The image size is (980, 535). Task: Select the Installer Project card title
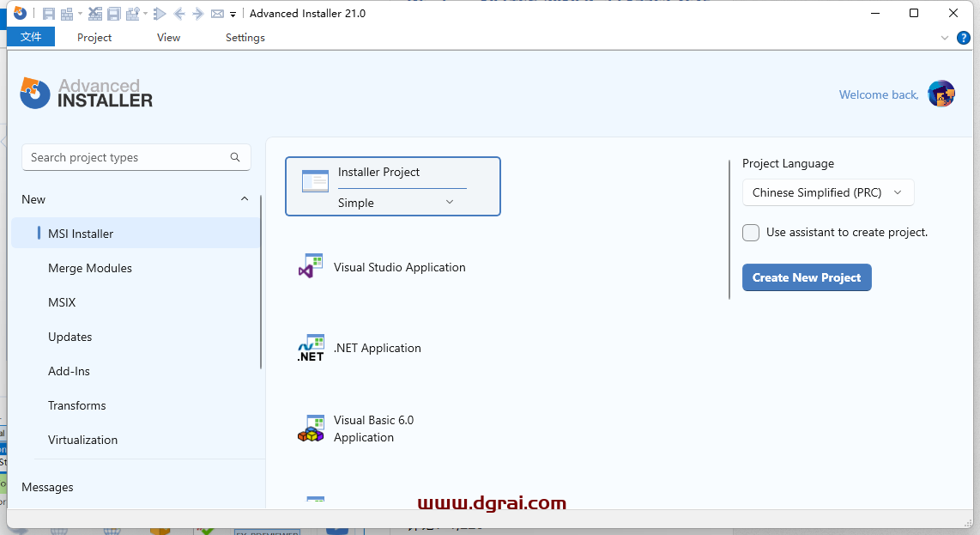(x=378, y=172)
